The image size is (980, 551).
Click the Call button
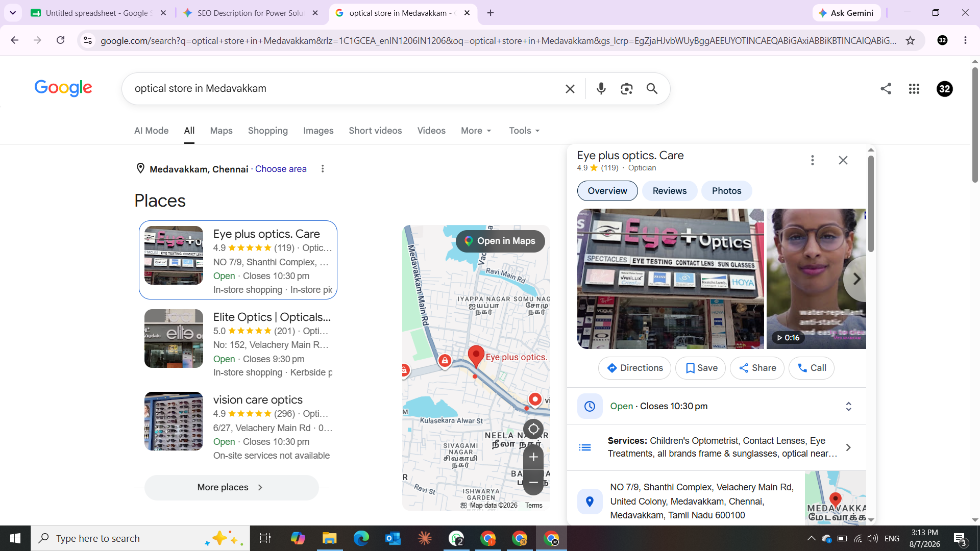[811, 368]
